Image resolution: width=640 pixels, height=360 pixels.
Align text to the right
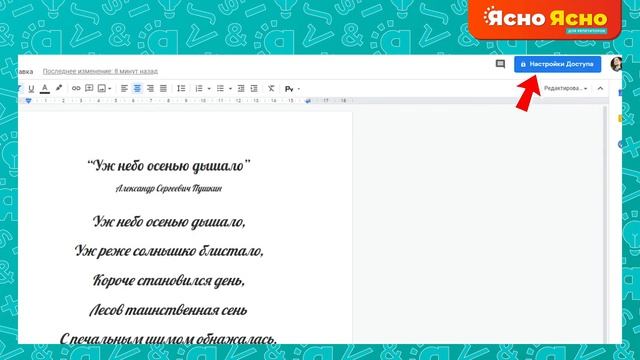click(x=151, y=88)
